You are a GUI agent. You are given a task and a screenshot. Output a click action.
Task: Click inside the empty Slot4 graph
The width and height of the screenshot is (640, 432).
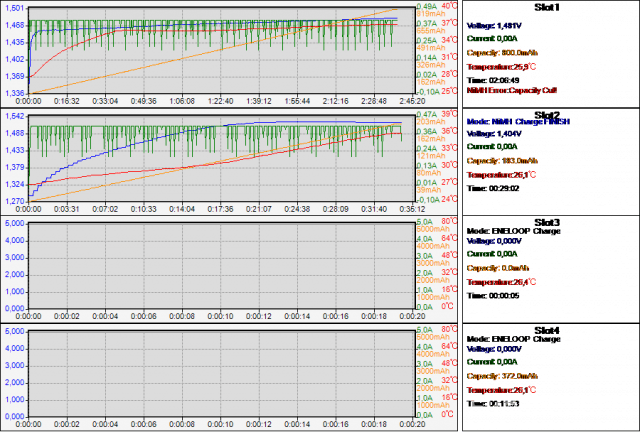coord(222,374)
